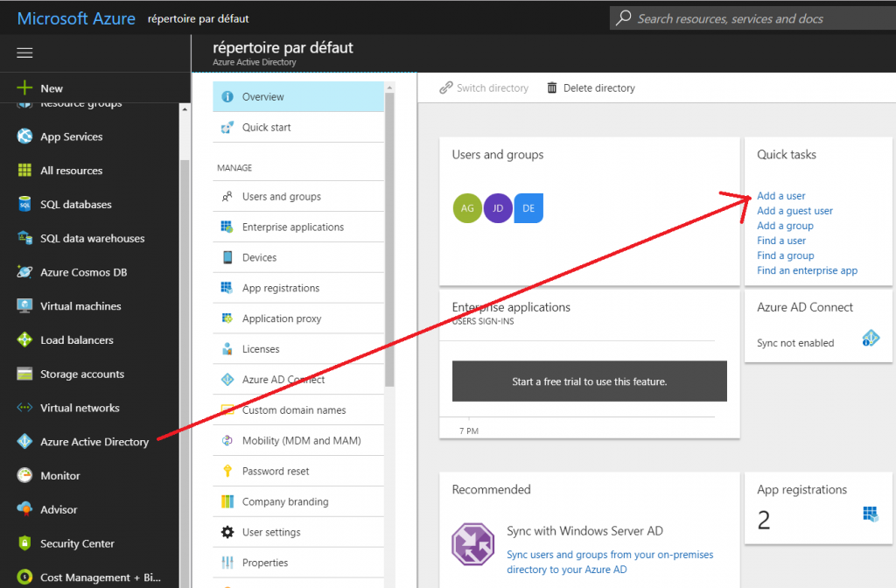The width and height of the screenshot is (896, 588).
Task: Select Advisor cloud icon
Action: (24, 508)
